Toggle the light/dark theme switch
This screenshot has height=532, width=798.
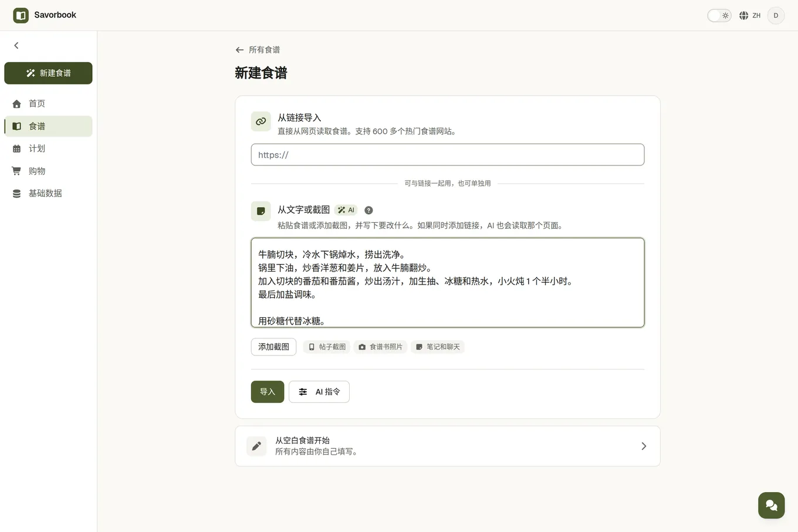(x=719, y=16)
